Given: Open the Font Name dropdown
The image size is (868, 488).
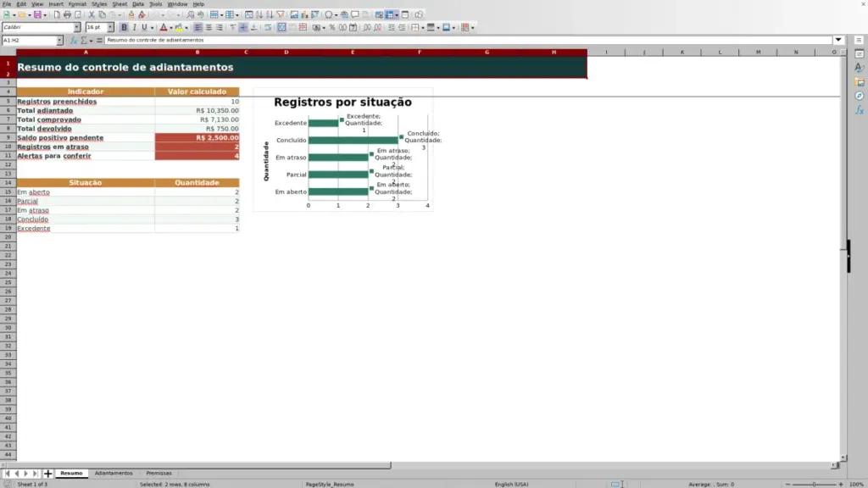Looking at the screenshot, I should click(x=76, y=28).
